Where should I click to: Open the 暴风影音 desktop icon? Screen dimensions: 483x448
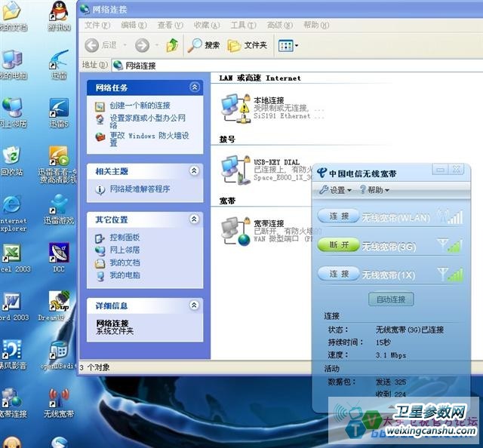[x=12, y=354]
